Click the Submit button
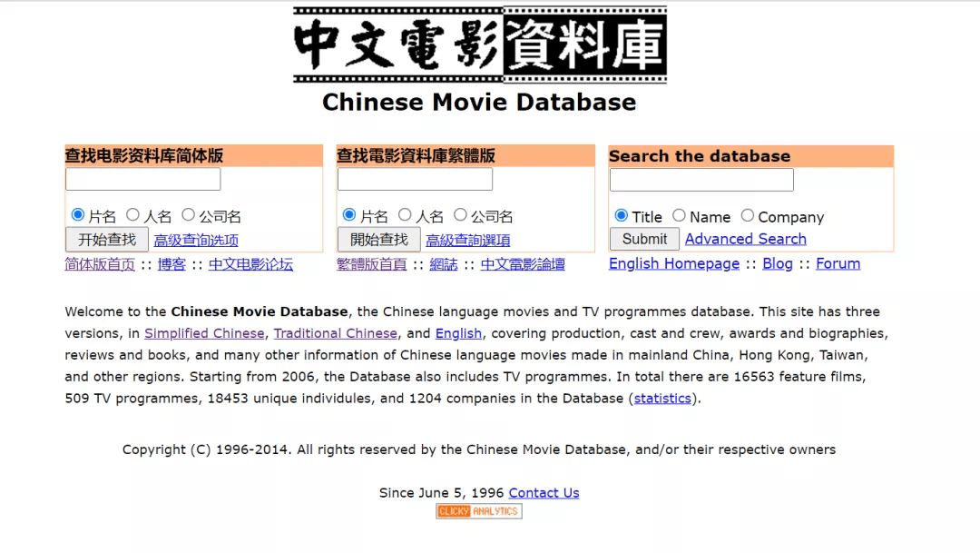The width and height of the screenshot is (980, 553). click(x=644, y=239)
